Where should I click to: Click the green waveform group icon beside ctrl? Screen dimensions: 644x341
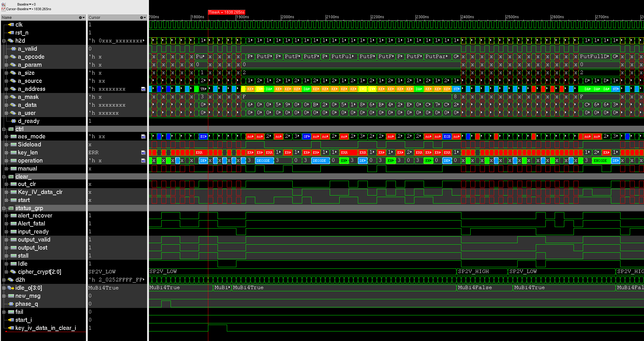(x=10, y=128)
